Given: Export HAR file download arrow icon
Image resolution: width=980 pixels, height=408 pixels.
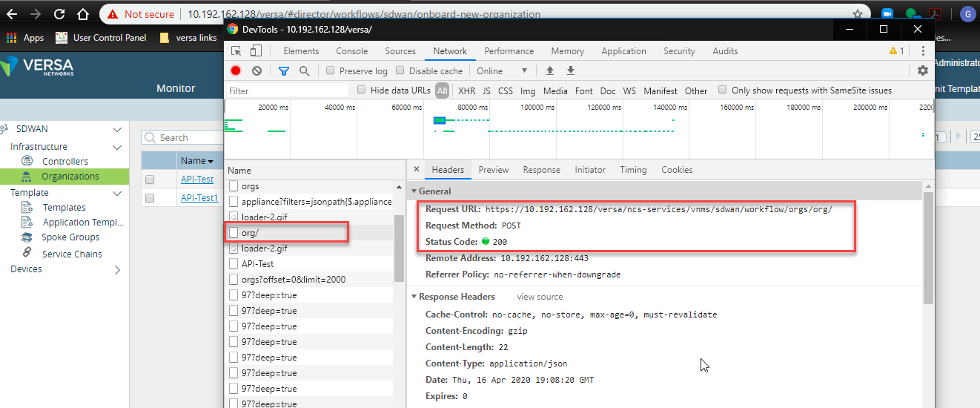Looking at the screenshot, I should pyautogui.click(x=571, y=70).
